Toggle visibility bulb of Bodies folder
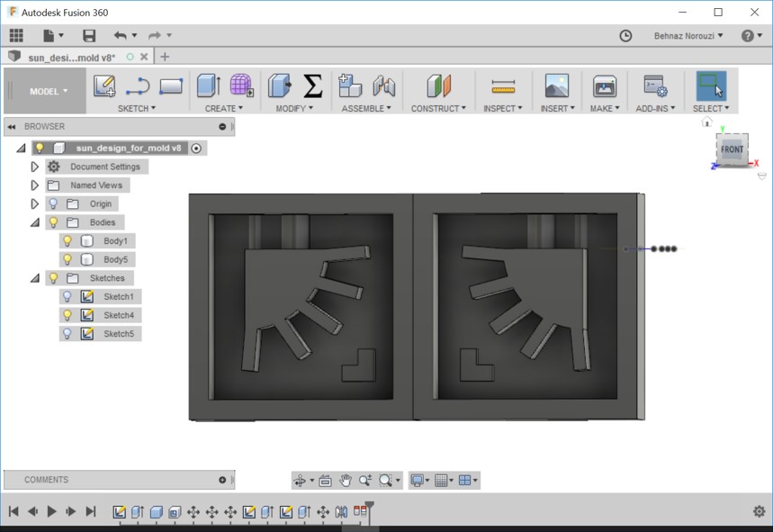 [x=53, y=222]
